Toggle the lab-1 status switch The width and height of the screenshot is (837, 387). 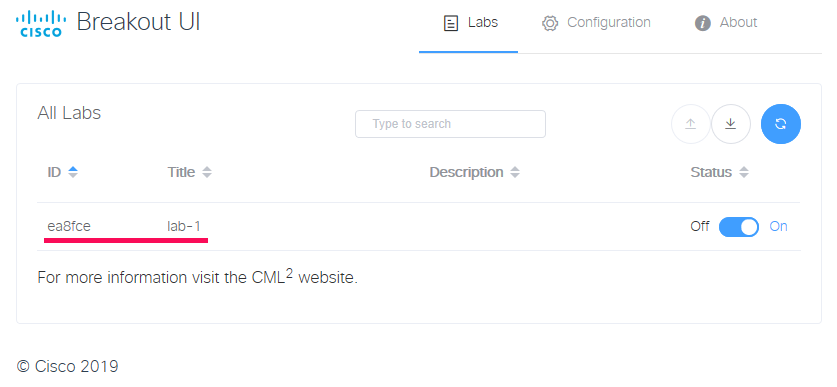(x=739, y=227)
